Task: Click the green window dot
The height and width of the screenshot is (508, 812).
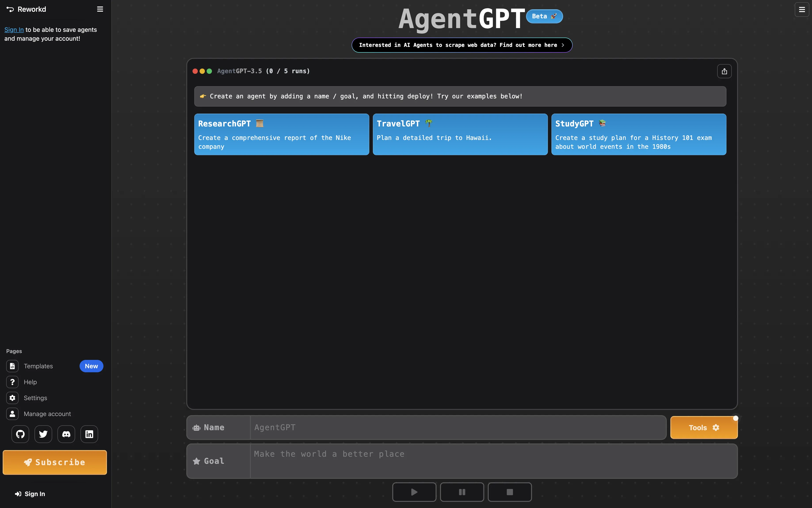Action: [x=209, y=71]
